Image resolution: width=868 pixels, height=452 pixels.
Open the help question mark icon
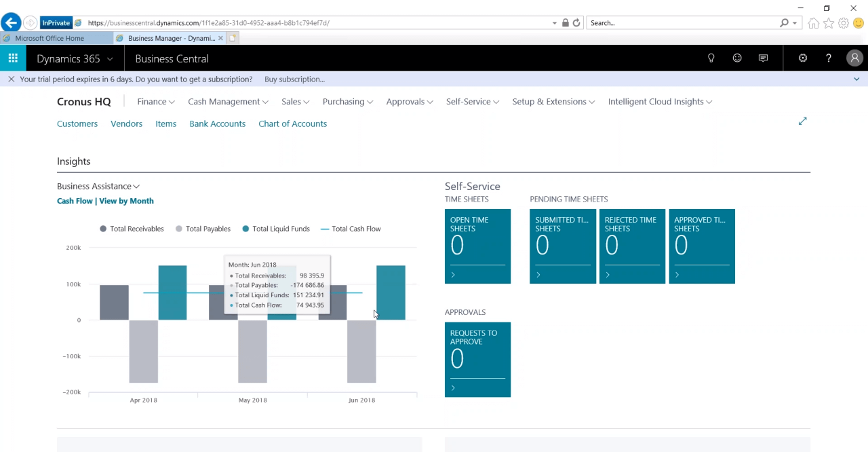[x=829, y=58]
